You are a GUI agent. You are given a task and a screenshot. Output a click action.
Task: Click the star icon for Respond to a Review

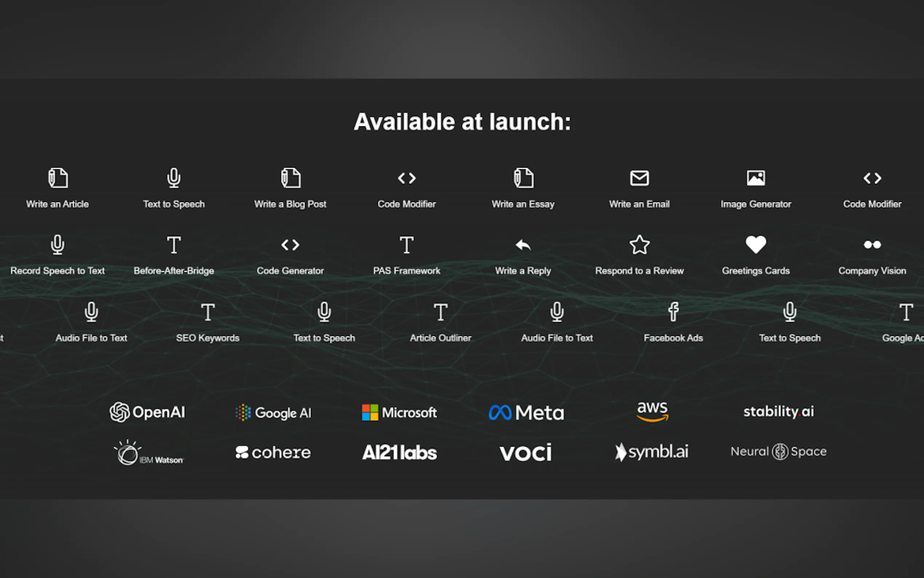(x=640, y=245)
